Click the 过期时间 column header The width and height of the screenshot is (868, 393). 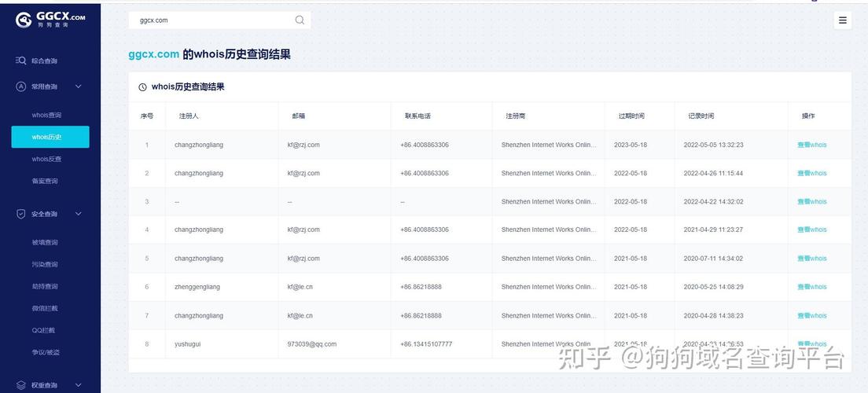click(631, 116)
